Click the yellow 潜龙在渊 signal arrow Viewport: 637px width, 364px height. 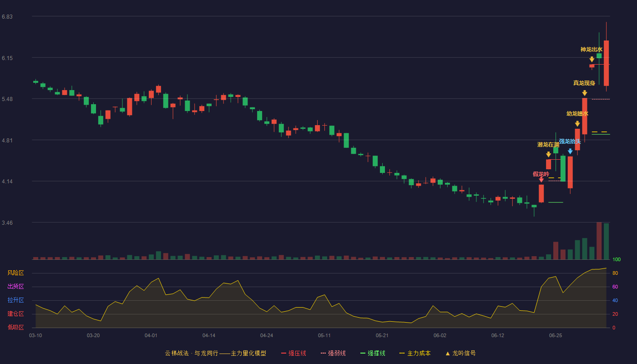point(548,155)
